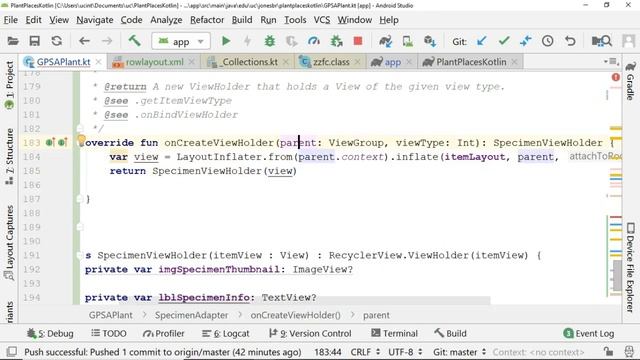The height and width of the screenshot is (360, 640).
Task: Open the Build tool window
Action: coord(450,333)
